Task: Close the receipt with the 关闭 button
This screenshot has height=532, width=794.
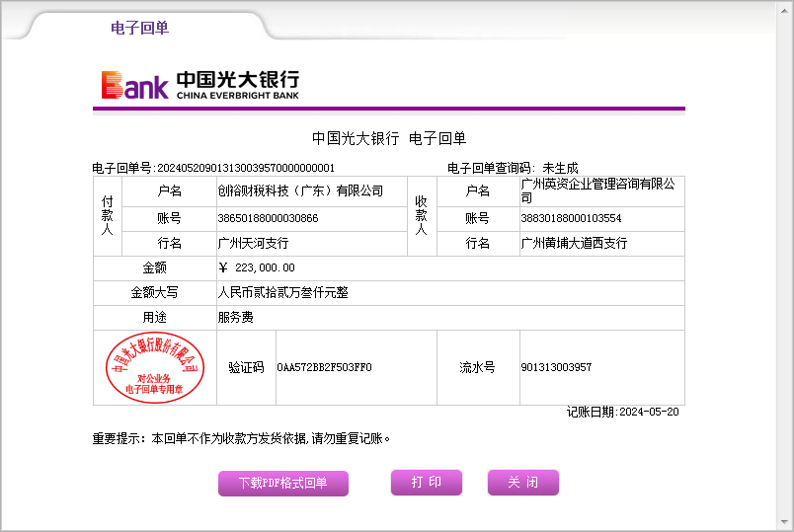Action: pyautogui.click(x=522, y=483)
